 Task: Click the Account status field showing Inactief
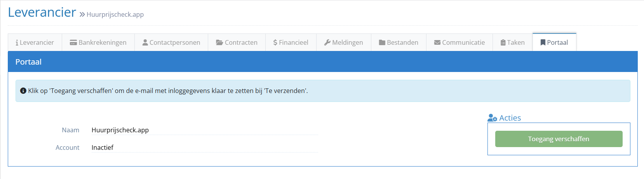pos(103,147)
